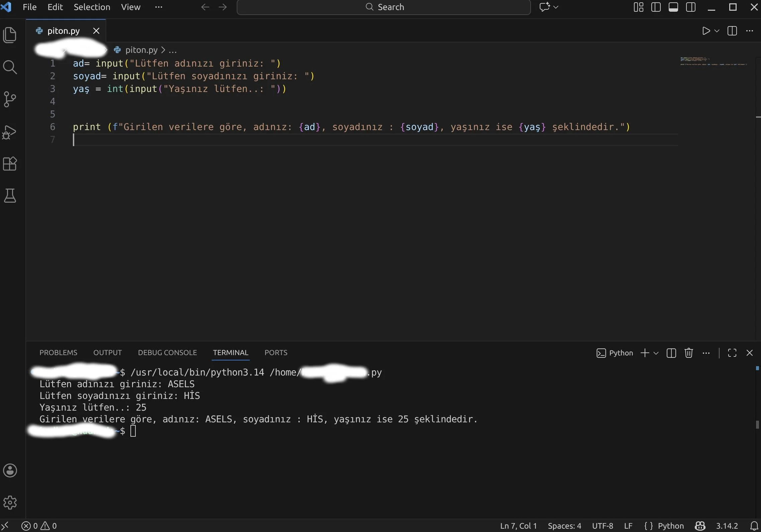Open the Selection menu
761x532 pixels.
pos(92,7)
